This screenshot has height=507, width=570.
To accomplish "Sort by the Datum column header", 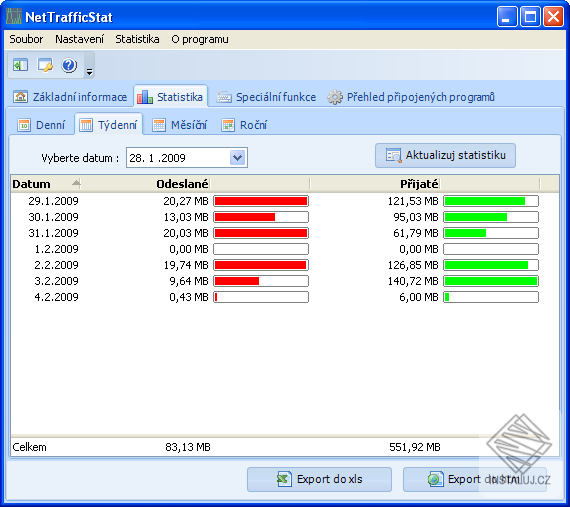I will (46, 184).
